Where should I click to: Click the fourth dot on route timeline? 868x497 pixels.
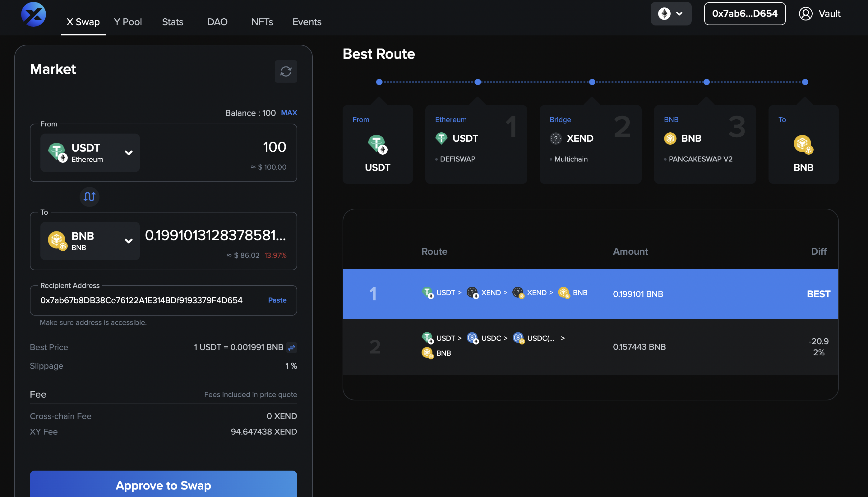[706, 82]
